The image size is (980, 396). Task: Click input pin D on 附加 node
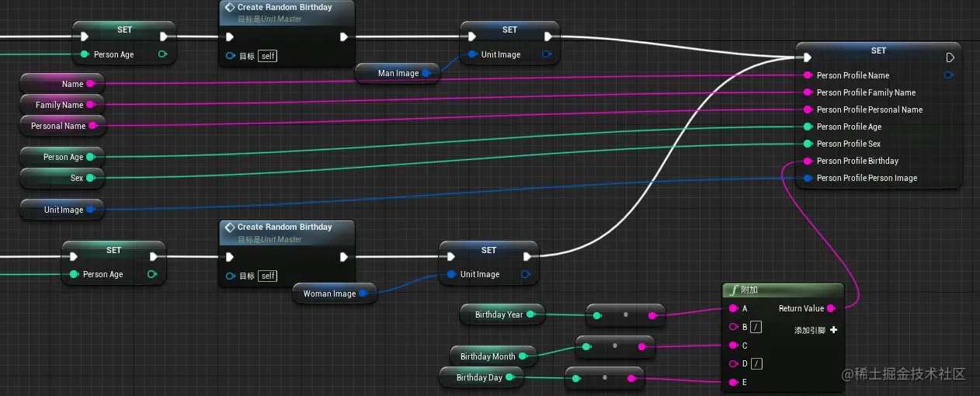click(732, 363)
